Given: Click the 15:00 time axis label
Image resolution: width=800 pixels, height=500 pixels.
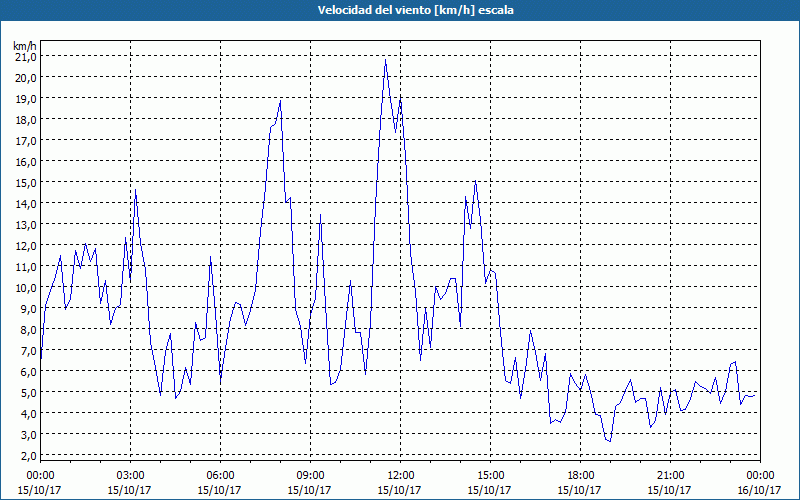Looking at the screenshot, I should tap(490, 476).
